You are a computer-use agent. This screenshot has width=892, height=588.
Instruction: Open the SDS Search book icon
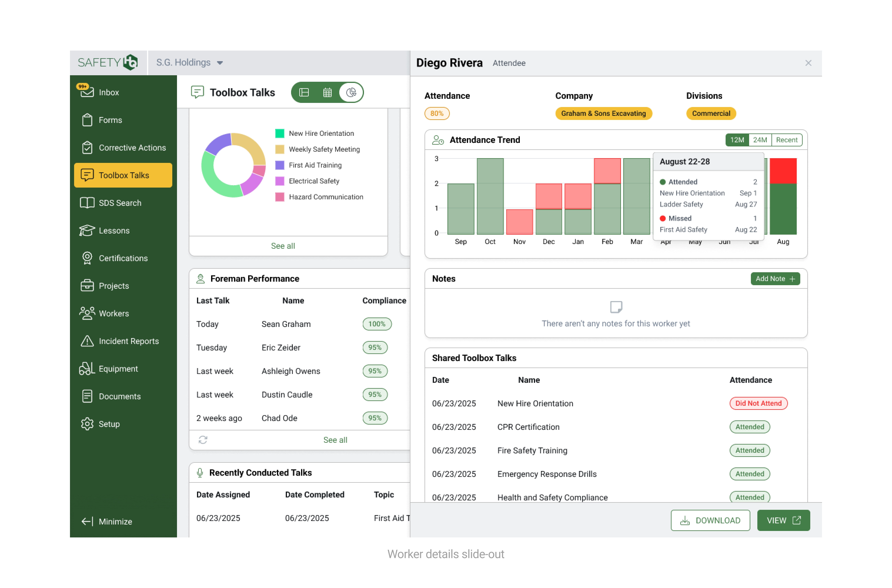[x=87, y=203]
